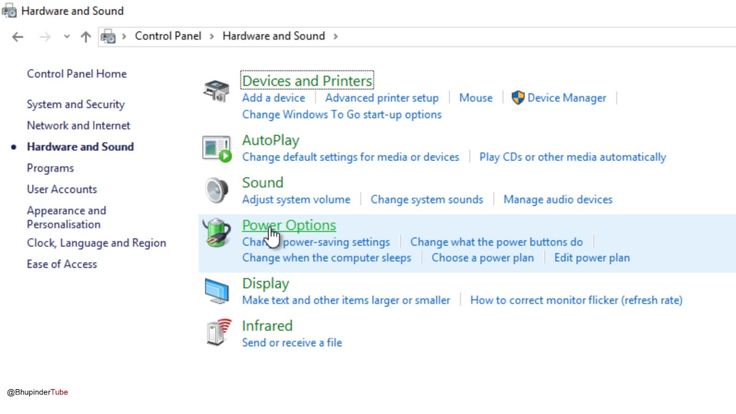Click the Device Manager shield icon
The image size is (736, 414).
pyautogui.click(x=518, y=98)
